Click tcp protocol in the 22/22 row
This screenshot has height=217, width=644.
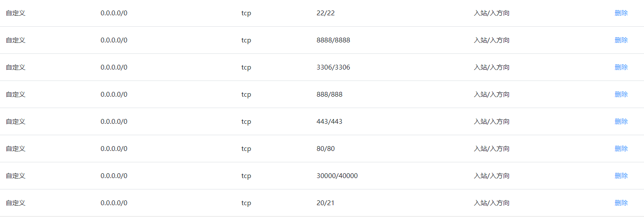pyautogui.click(x=246, y=13)
